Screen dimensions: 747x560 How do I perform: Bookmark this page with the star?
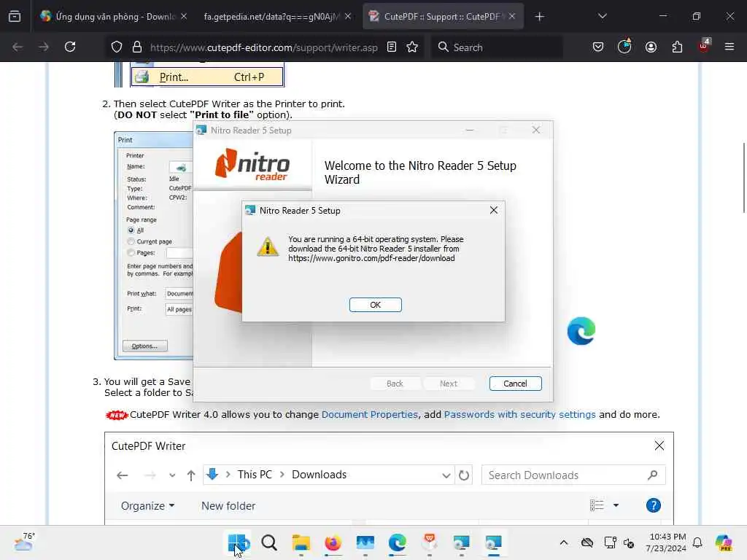coord(412,47)
